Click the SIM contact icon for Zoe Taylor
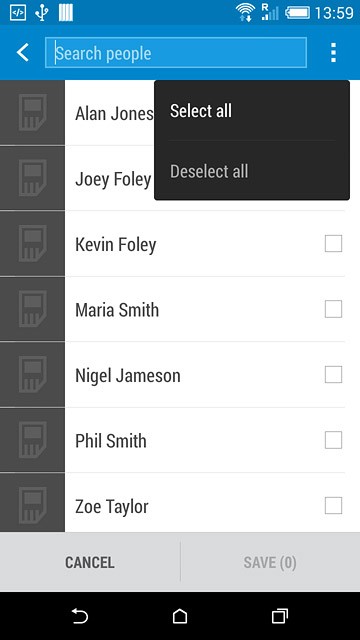The height and width of the screenshot is (640, 360). coord(32,503)
